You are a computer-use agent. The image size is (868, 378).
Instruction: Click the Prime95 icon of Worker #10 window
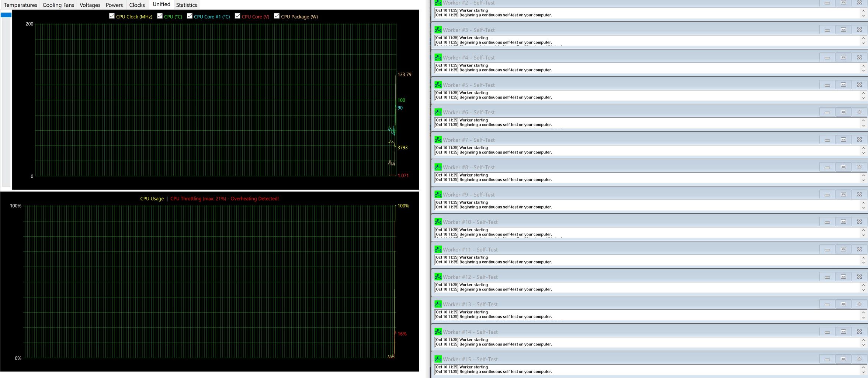(438, 222)
